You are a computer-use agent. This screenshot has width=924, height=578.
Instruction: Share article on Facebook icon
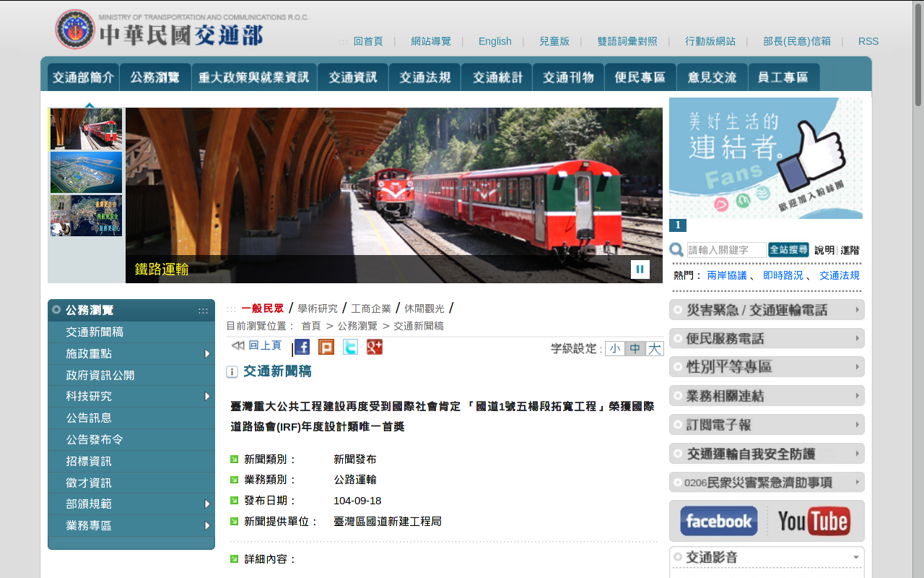coord(302,347)
